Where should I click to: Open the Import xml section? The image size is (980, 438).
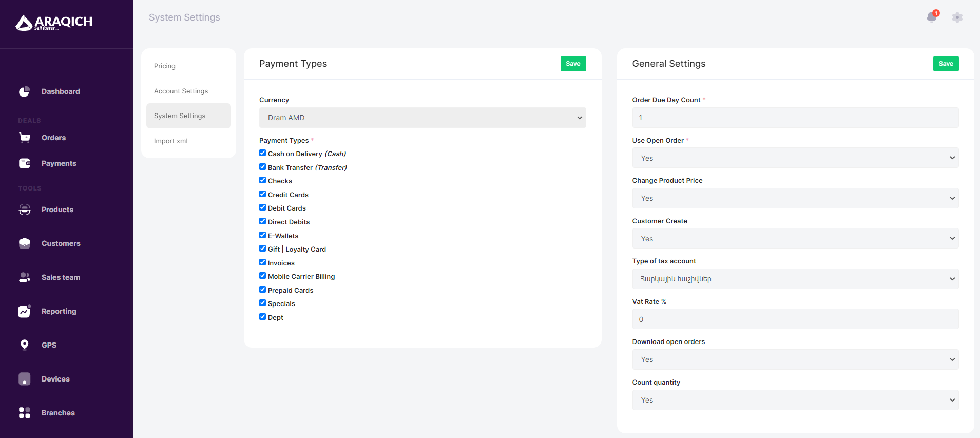point(171,141)
